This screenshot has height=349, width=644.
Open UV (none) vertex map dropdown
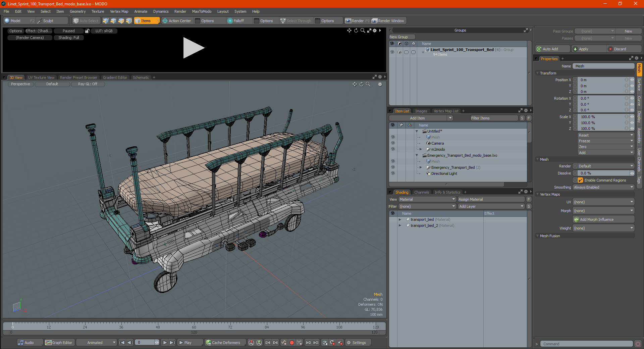(x=603, y=202)
